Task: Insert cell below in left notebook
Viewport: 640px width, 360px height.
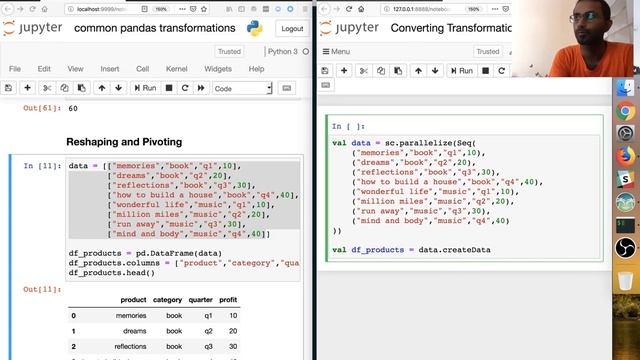Action: (x=27, y=88)
